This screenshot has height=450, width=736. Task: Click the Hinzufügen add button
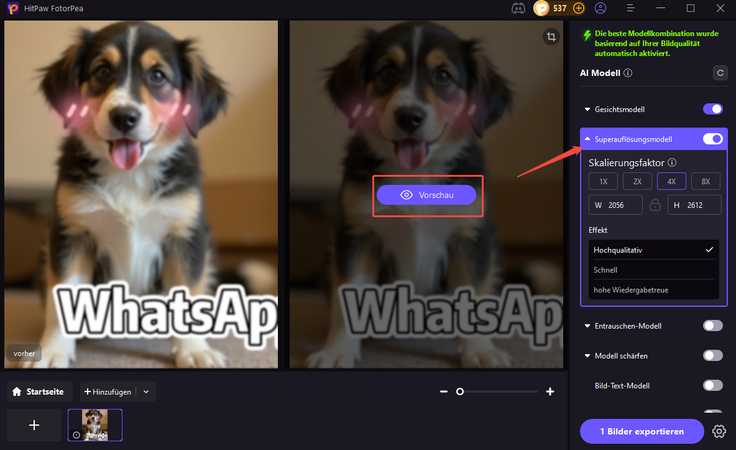pos(108,392)
